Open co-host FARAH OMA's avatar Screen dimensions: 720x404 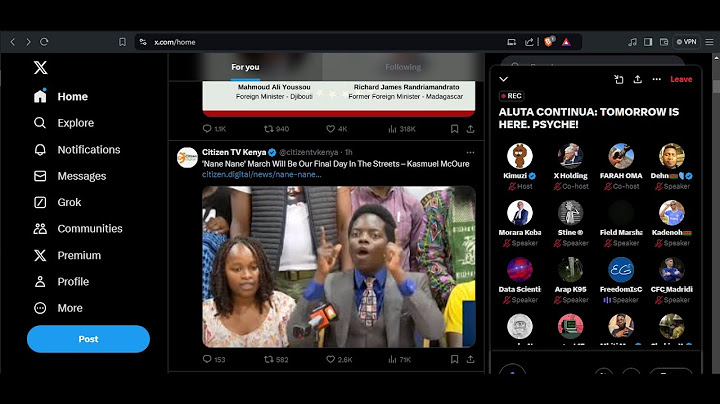tap(621, 156)
